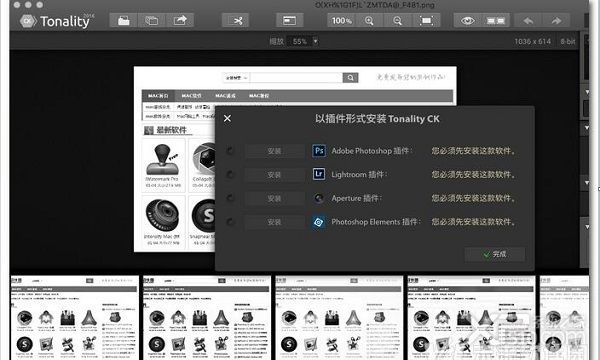Screen dimensions: 600x360
Task: Click the Intensify Mac lens icon in image
Action: (162, 215)
